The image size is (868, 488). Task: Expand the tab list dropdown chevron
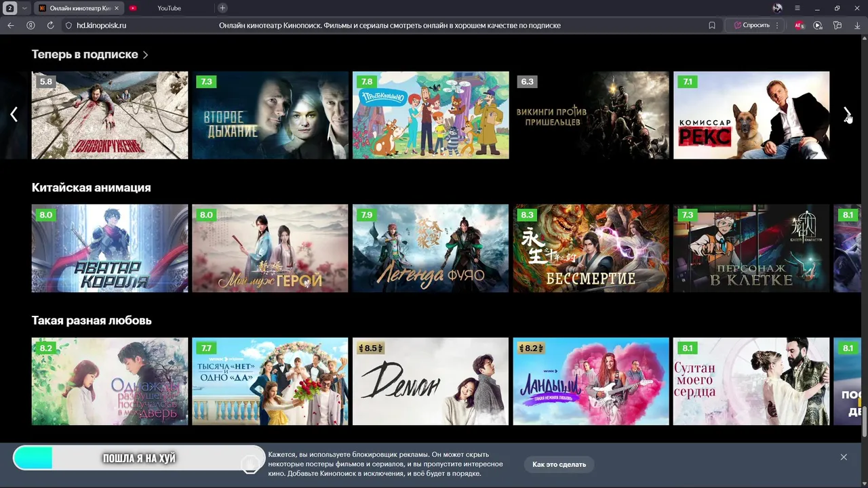pyautogui.click(x=25, y=8)
